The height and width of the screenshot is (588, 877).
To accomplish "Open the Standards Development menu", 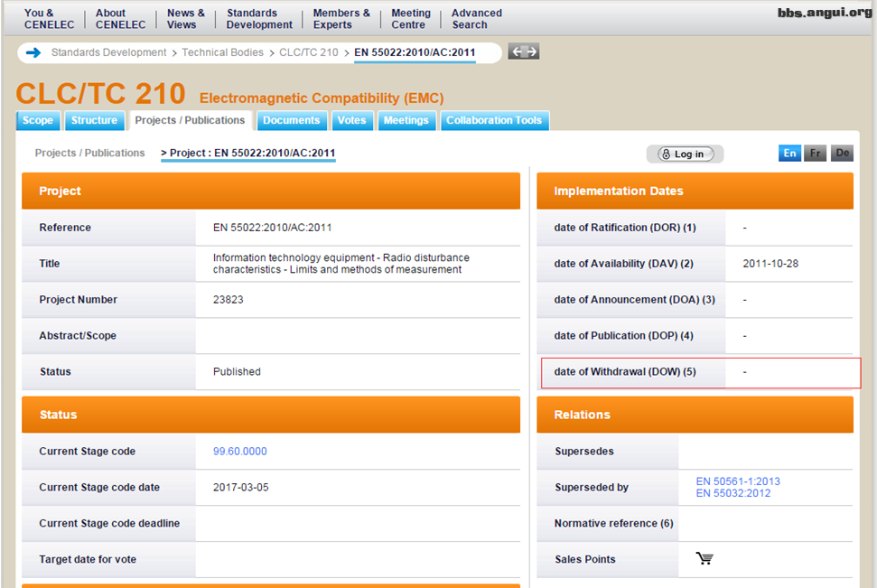I will point(259,19).
